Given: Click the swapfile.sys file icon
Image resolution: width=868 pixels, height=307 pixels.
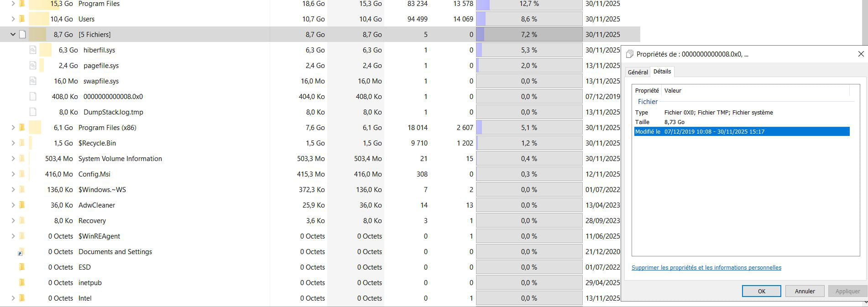Looking at the screenshot, I should 33,81.
